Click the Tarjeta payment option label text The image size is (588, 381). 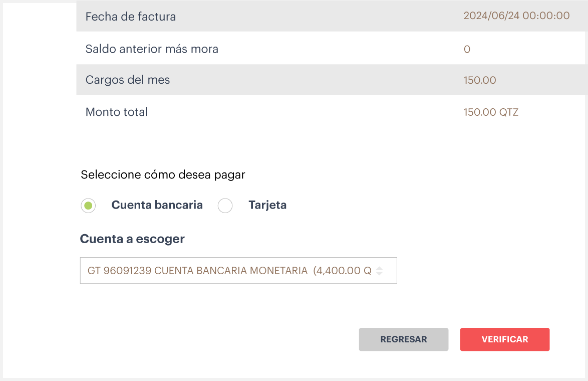click(267, 205)
